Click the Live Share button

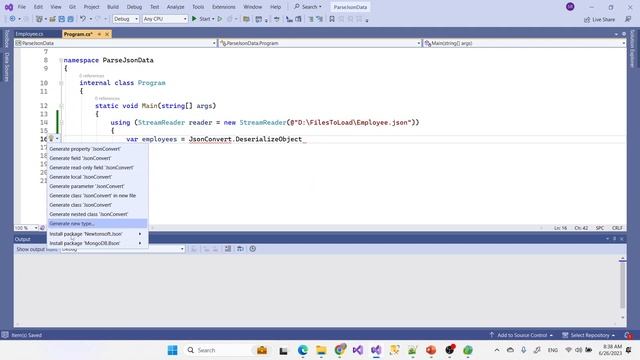click(x=599, y=19)
